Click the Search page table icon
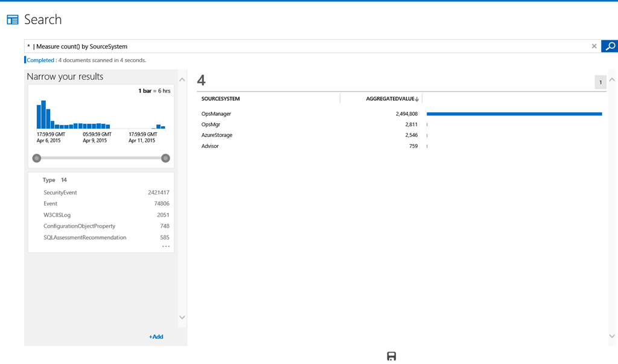This screenshot has height=364, width=618. 13,20
